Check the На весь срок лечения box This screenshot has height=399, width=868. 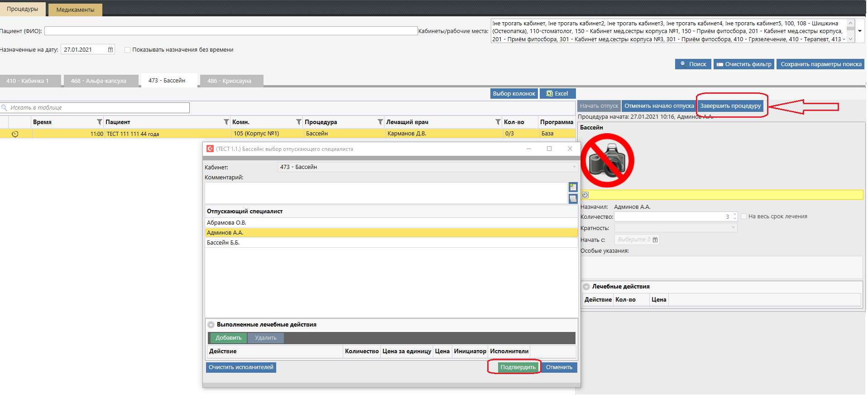pos(743,216)
